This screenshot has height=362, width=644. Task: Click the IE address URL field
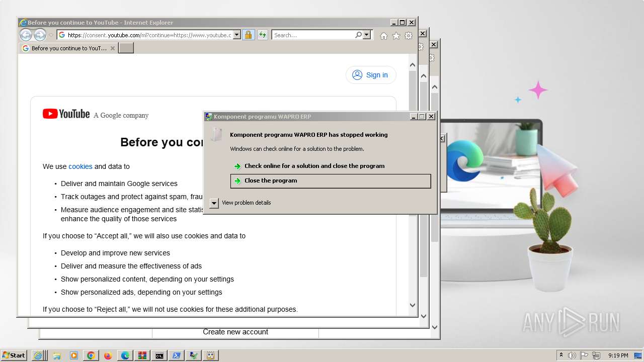tap(149, 35)
